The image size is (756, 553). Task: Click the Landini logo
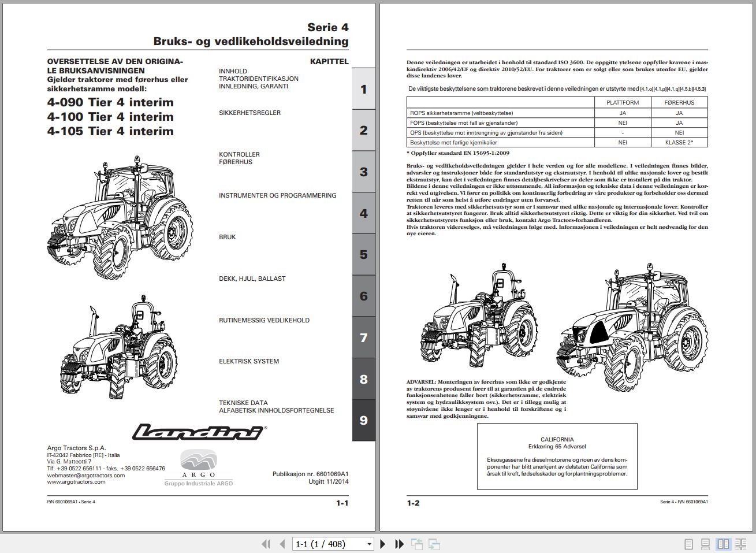pyautogui.click(x=199, y=432)
